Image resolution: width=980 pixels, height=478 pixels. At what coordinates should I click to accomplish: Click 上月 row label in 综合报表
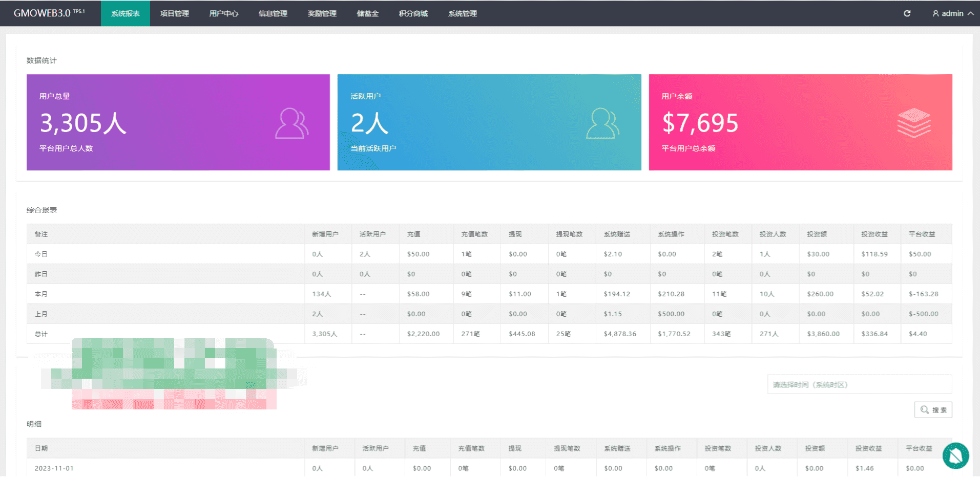[41, 314]
